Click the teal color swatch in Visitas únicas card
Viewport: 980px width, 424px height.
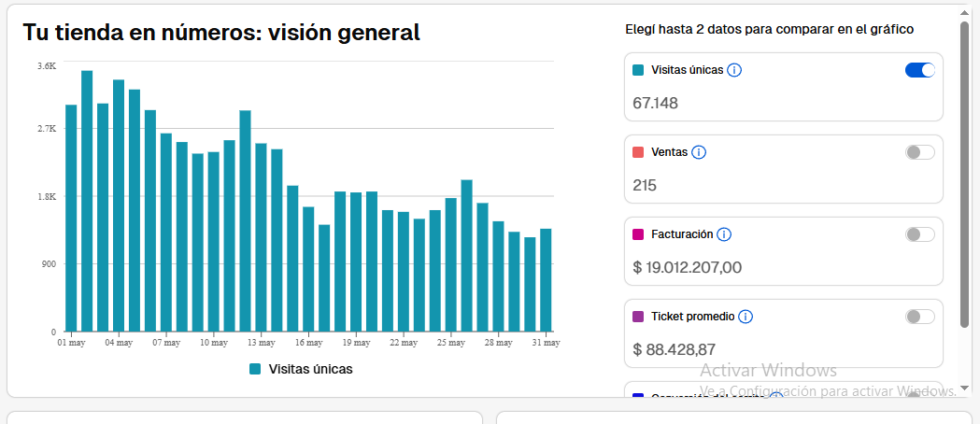point(638,70)
